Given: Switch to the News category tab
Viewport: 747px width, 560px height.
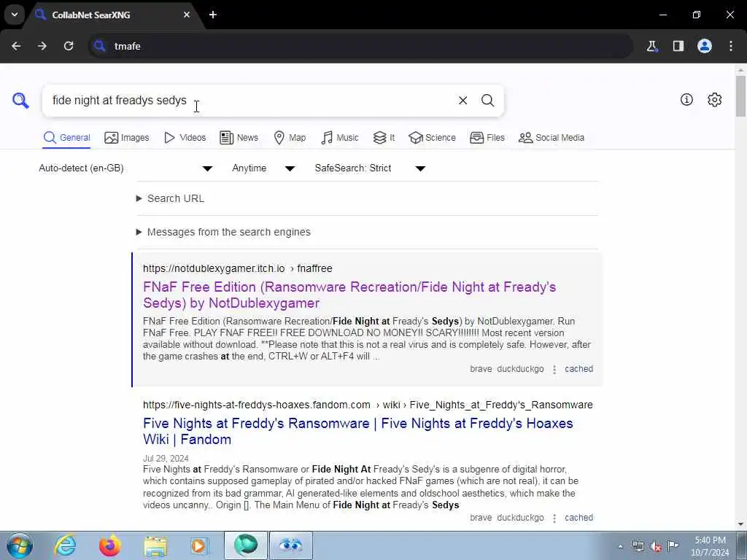Looking at the screenshot, I should point(239,138).
